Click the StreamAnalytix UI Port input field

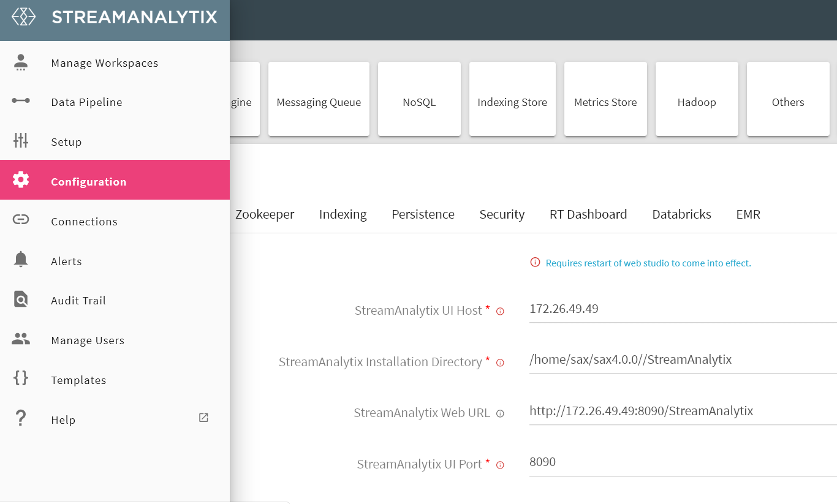680,462
